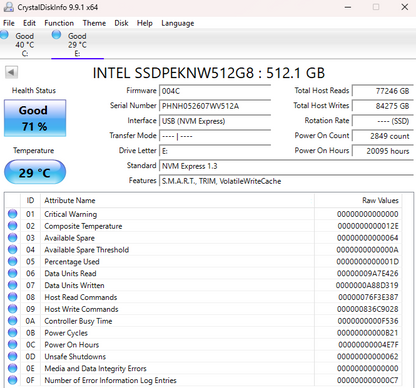This screenshot has height=388, width=416.
Task: Click the Serial Number field
Action: point(215,106)
